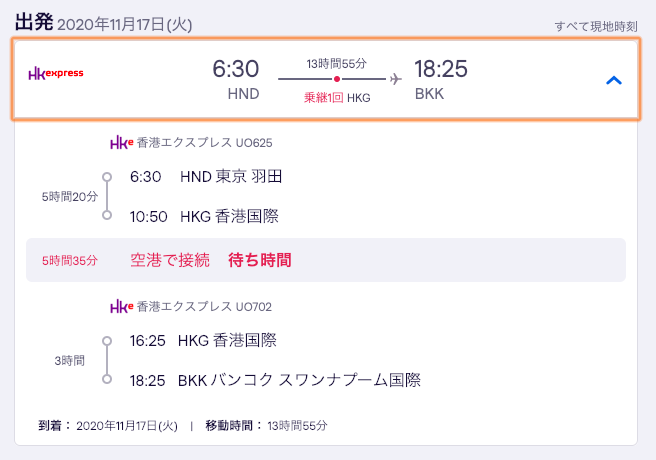
Task: Click the red stopover dot on route line
Action: [x=337, y=79]
